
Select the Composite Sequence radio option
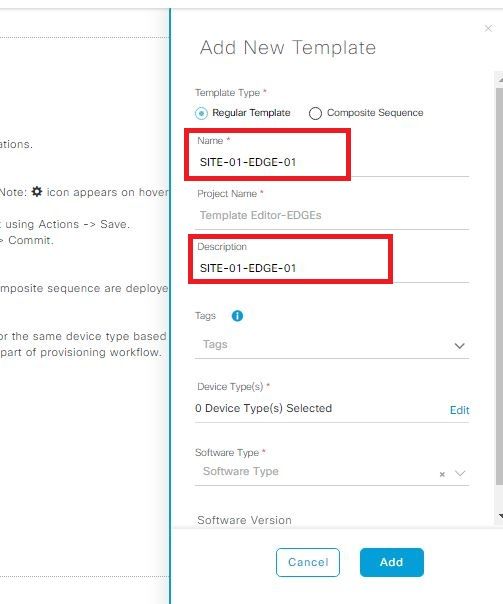[315, 113]
